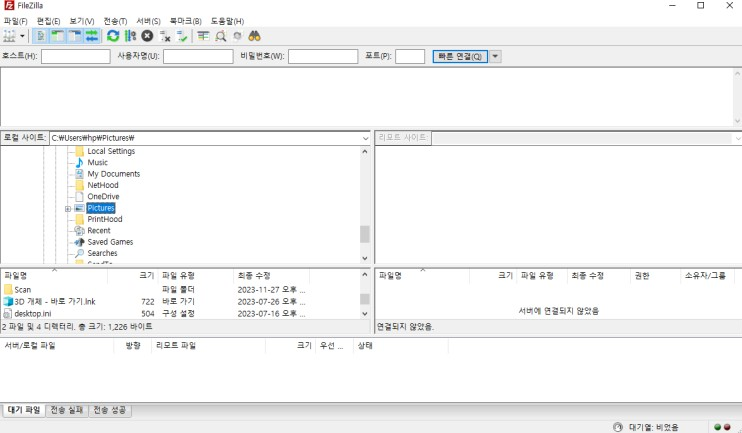This screenshot has height=433, width=742.
Task: Open the directory listing filters dialog
Action: (203, 36)
